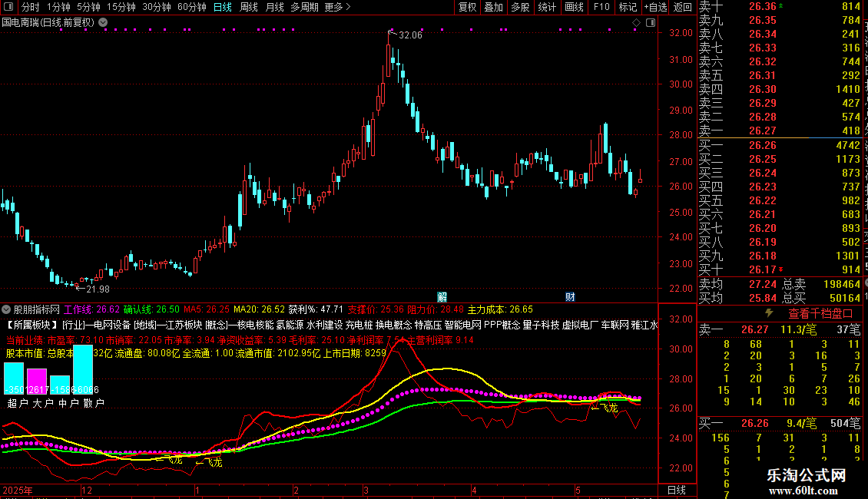
Task: Select the 卖五 26.31 order row
Action: pyautogui.click(x=779, y=75)
